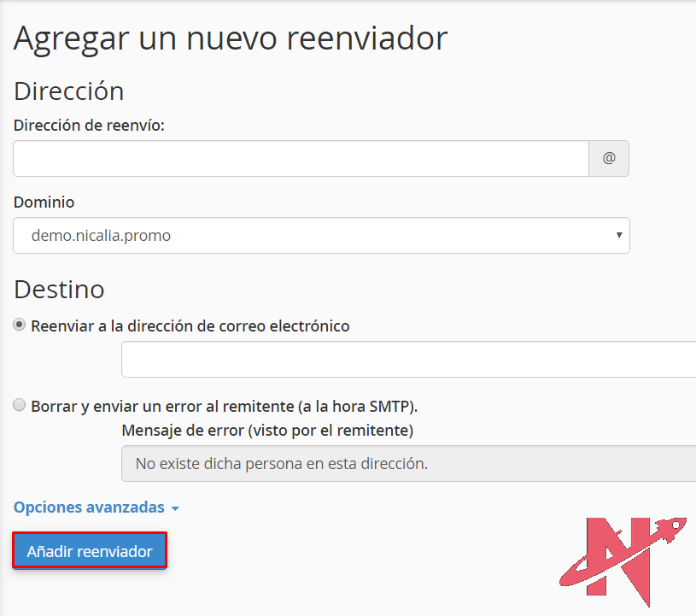Viewport: 696px width, 616px height.
Task: Click the small arrow on the domain selector
Action: [618, 236]
